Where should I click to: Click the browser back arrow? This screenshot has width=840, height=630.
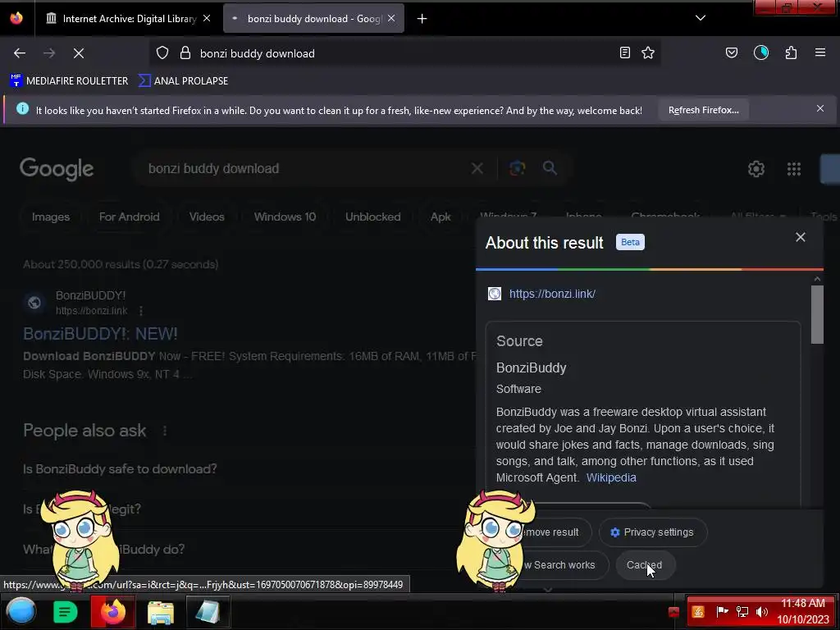(20, 53)
